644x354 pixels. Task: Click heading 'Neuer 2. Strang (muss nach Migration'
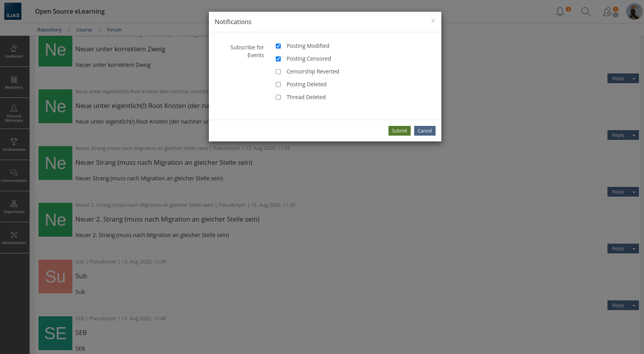click(167, 219)
